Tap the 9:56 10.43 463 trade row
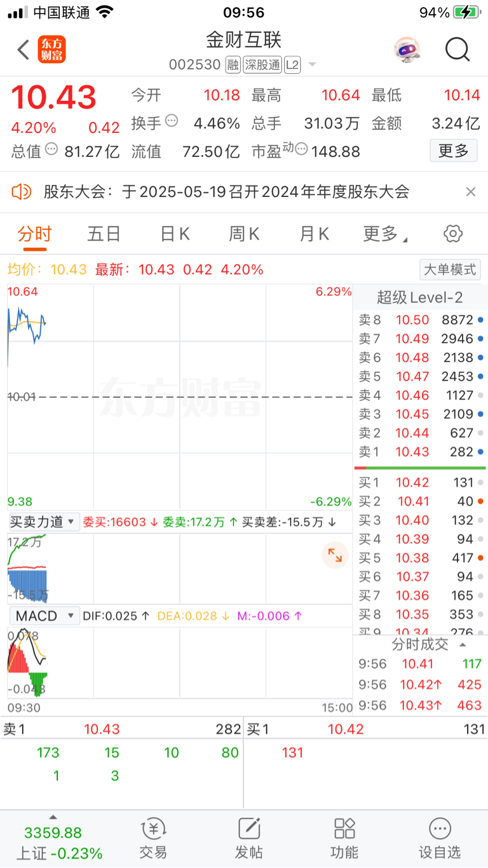Viewport: 488px width, 868px height. pos(420,705)
